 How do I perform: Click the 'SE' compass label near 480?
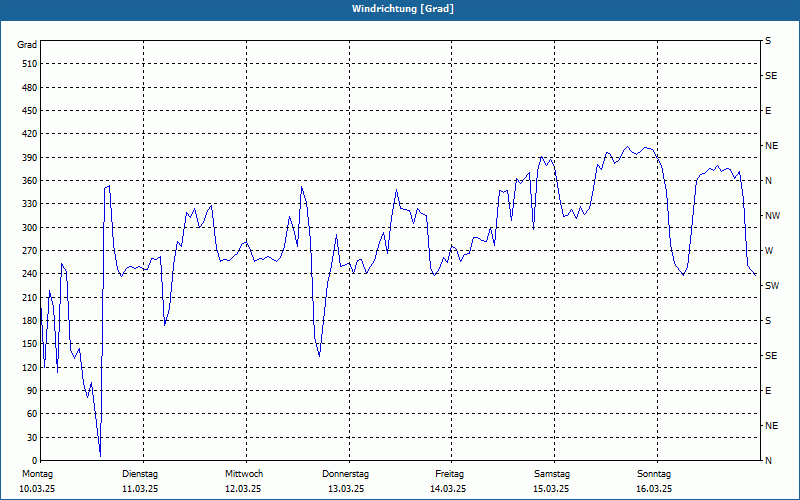pos(771,76)
